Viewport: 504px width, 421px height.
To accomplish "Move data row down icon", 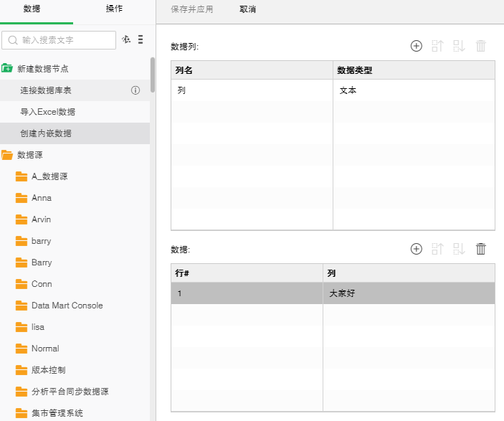I will (x=460, y=249).
